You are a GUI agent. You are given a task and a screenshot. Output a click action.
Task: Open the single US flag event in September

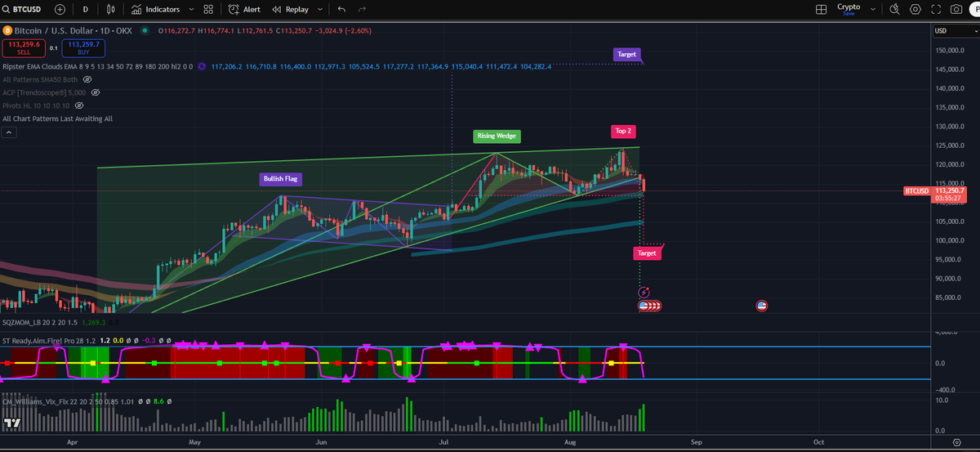click(762, 306)
